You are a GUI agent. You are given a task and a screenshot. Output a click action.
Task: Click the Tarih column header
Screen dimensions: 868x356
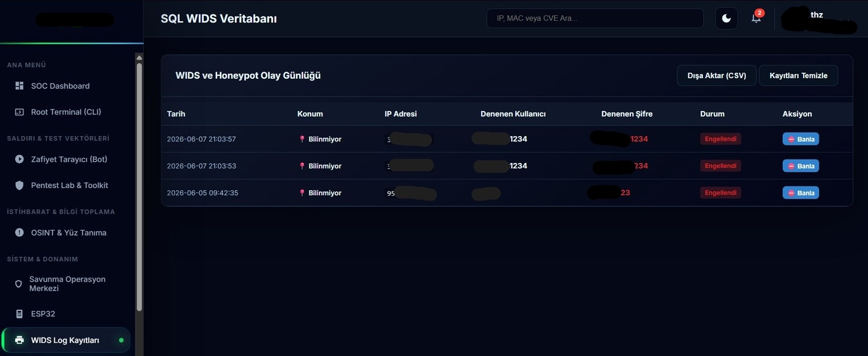coord(176,114)
